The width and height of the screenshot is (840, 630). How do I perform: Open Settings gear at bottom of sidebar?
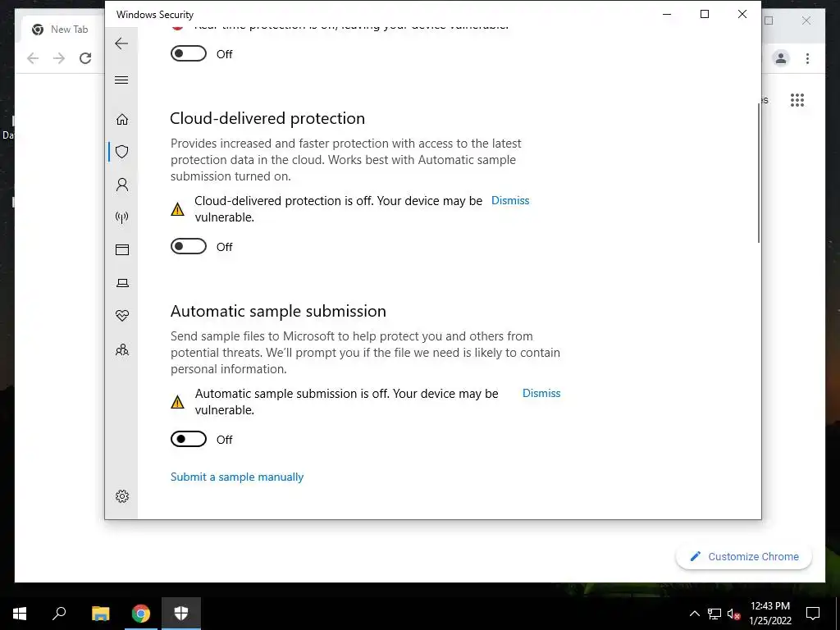click(x=122, y=496)
